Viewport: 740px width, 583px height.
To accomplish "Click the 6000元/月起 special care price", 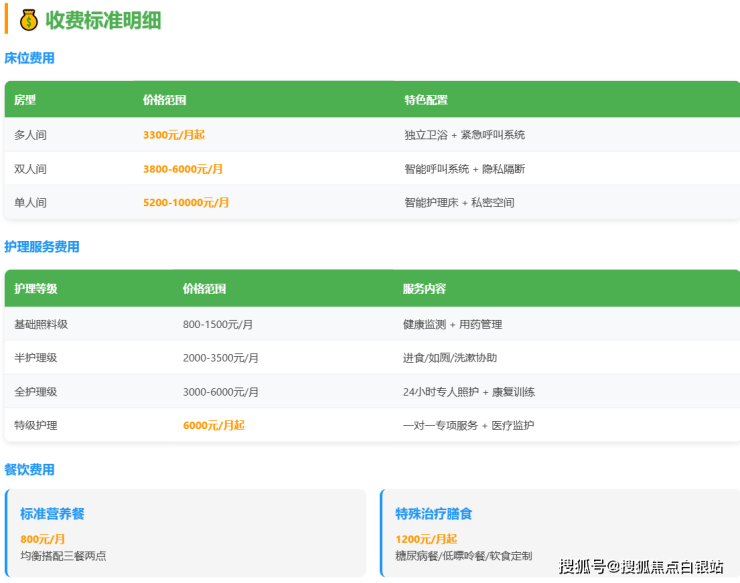I will click(x=213, y=425).
